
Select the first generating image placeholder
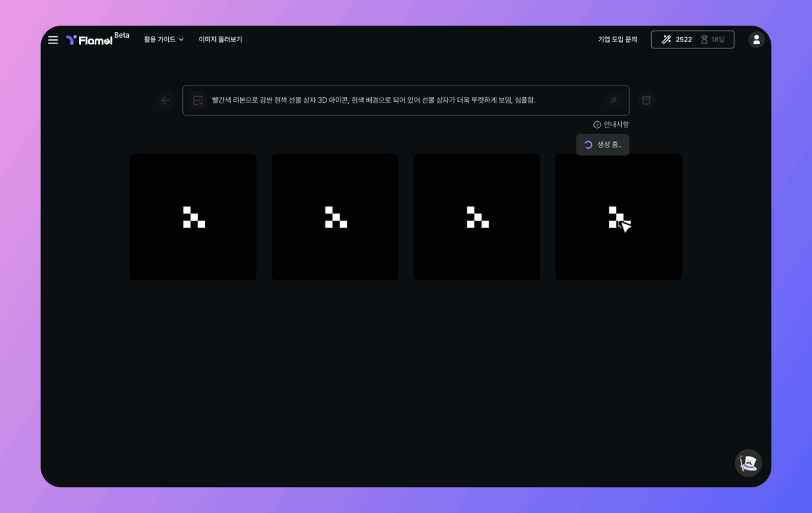(193, 217)
